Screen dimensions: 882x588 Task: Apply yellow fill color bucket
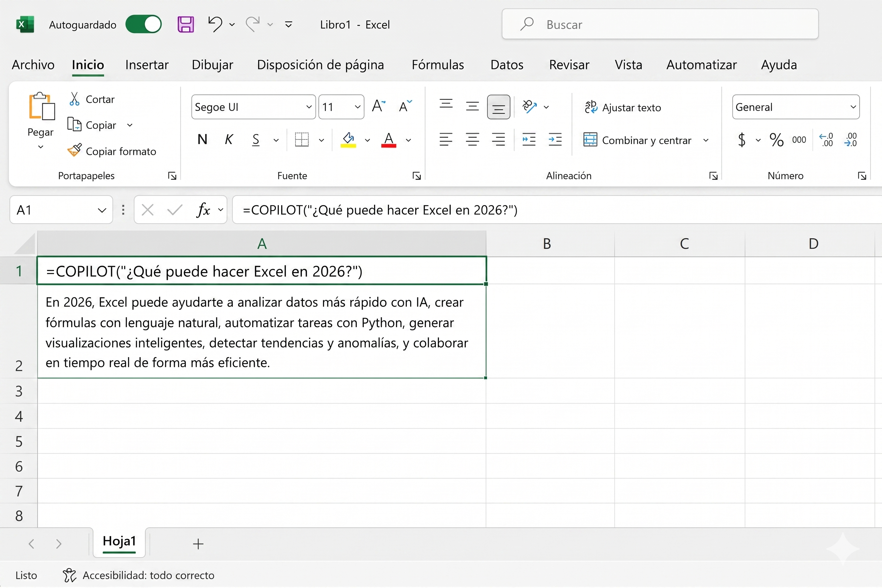348,140
